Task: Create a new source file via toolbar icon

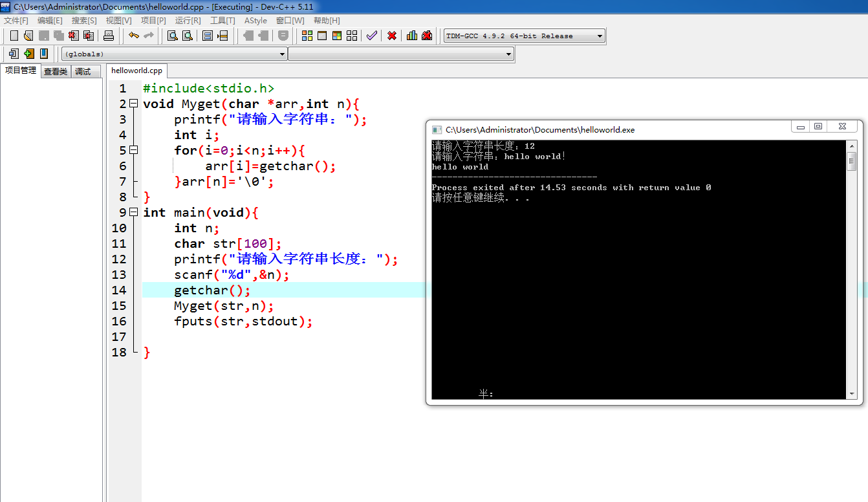Action: tap(14, 36)
